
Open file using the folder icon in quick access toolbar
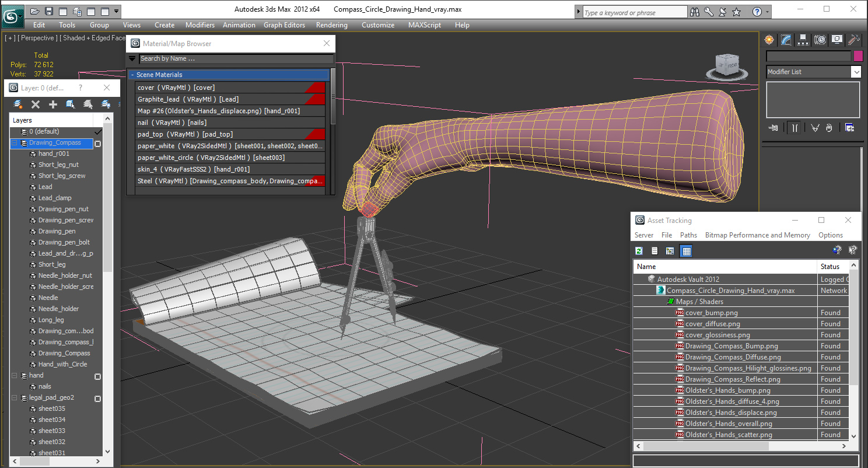[x=34, y=11]
